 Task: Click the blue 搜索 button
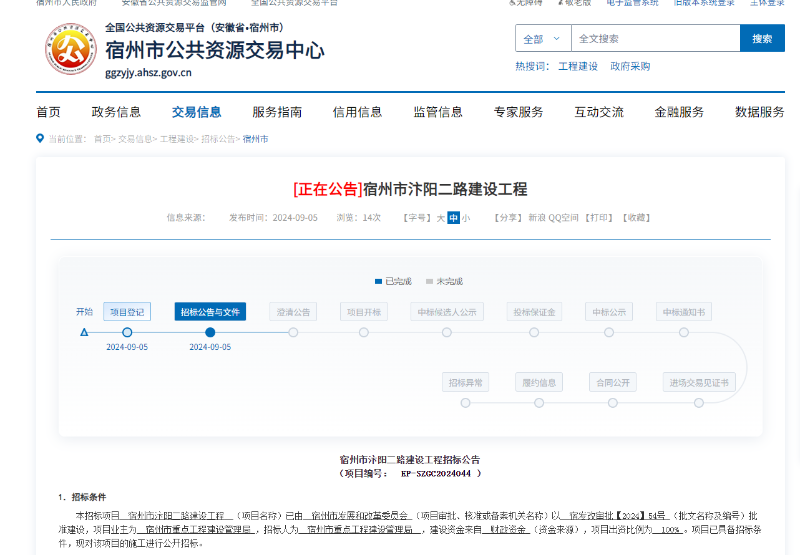click(762, 39)
